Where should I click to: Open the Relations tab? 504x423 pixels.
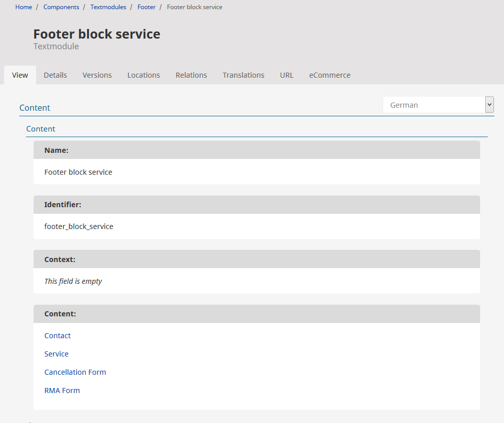click(191, 75)
